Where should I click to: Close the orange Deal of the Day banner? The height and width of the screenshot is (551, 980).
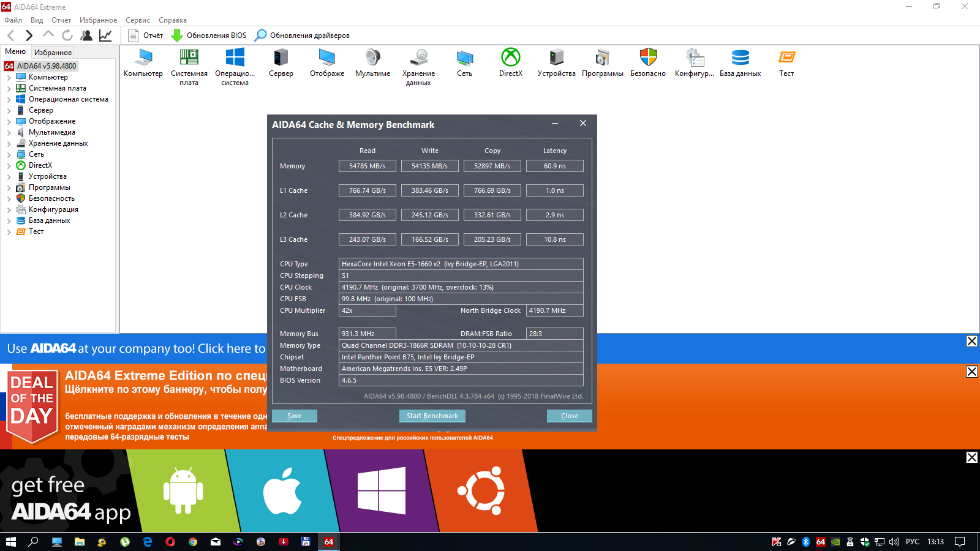(972, 372)
